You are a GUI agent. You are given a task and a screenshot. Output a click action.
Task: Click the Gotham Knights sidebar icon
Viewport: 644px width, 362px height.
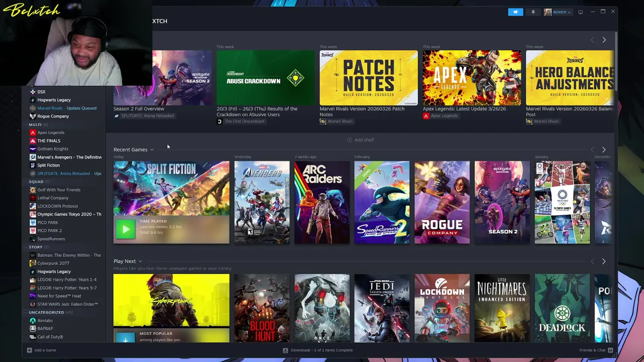[x=33, y=149]
